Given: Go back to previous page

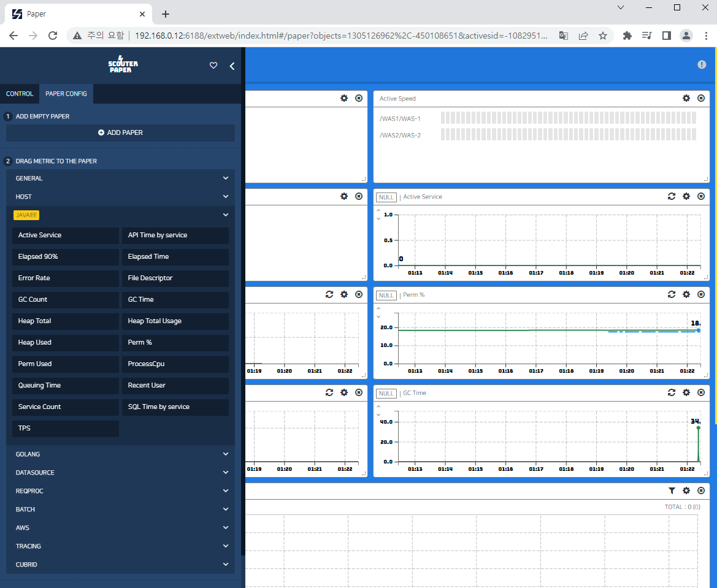Looking at the screenshot, I should [x=13, y=36].
